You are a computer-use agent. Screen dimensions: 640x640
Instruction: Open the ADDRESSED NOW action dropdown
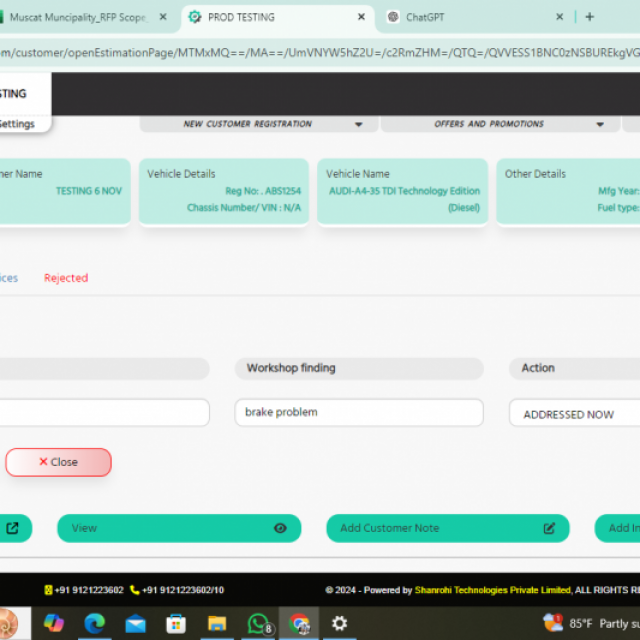click(574, 414)
